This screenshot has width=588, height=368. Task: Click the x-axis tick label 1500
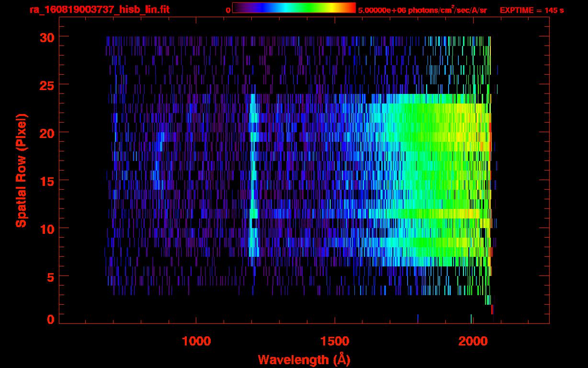(334, 341)
